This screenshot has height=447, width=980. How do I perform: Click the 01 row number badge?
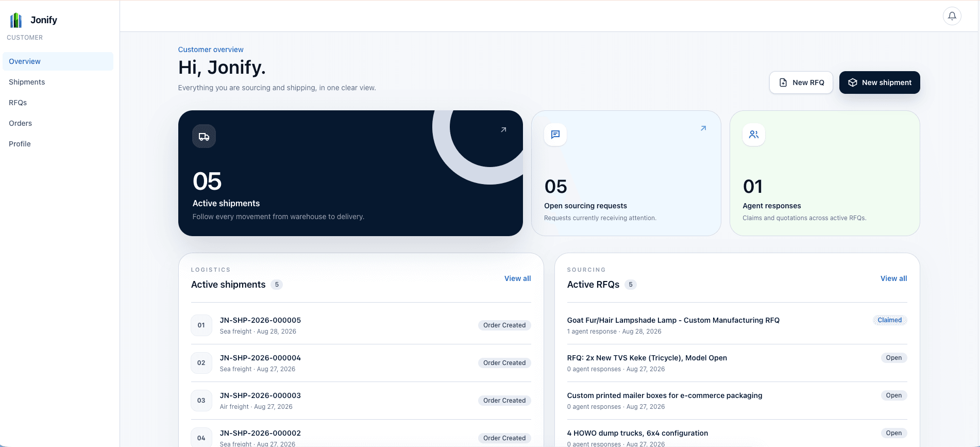pyautogui.click(x=201, y=325)
